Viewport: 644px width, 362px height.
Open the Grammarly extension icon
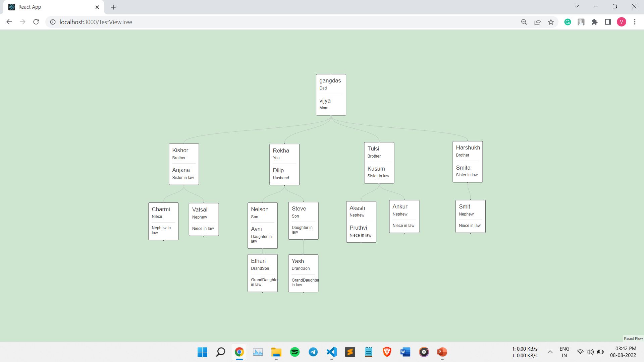click(x=568, y=22)
